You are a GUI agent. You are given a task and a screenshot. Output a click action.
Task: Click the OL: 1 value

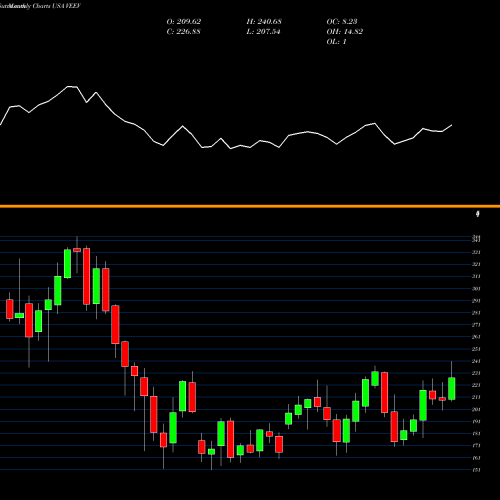337,42
